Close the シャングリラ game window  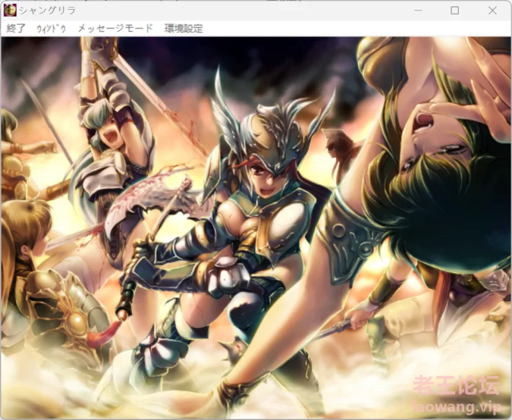tap(492, 10)
